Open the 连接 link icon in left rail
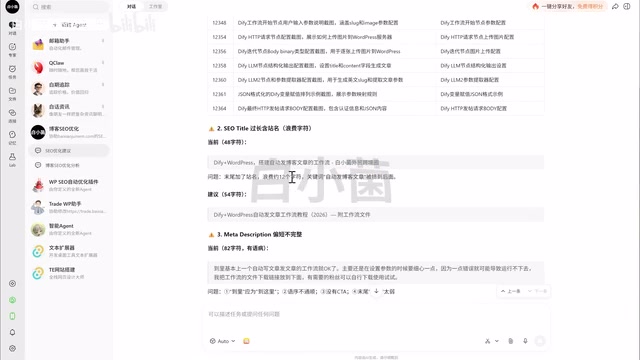The height and width of the screenshot is (360, 640). pyautogui.click(x=12, y=116)
